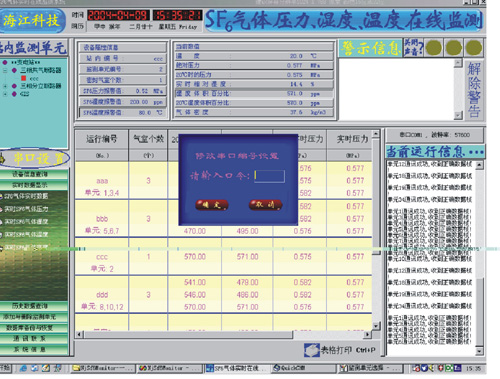Click the first olive warning indicator circle
500x379 pixels.
[433, 48]
